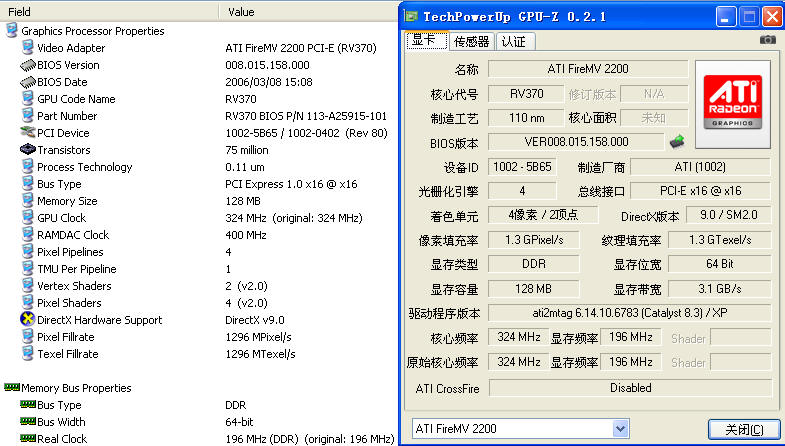
Task: Click the 像素填充率 field 1.3 GPixel/s
Action: [534, 240]
